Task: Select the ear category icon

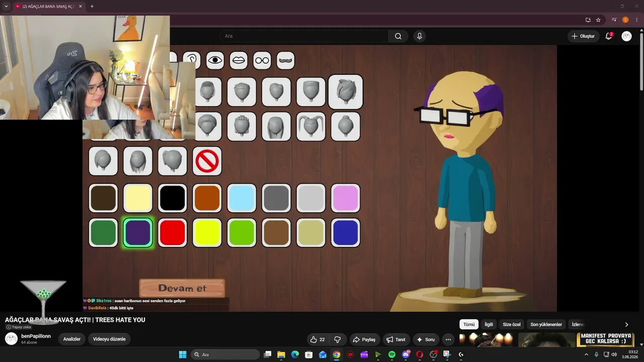Action: (192, 60)
